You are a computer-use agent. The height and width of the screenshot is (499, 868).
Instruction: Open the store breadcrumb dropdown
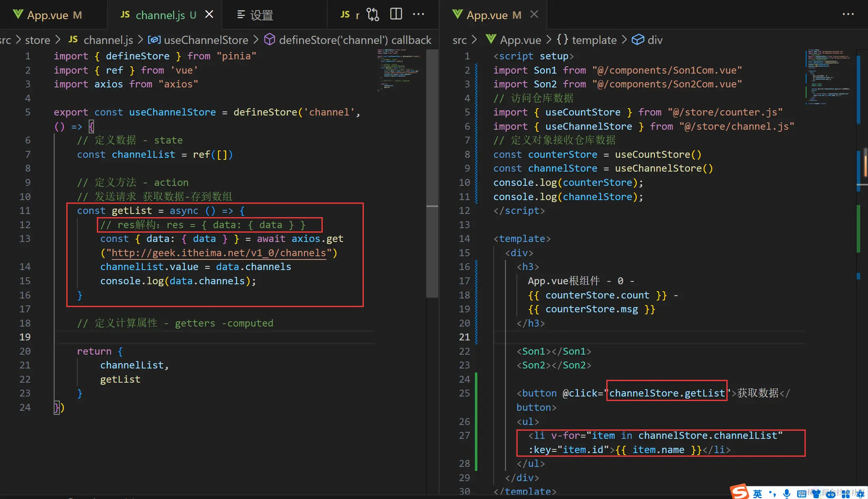coord(37,40)
